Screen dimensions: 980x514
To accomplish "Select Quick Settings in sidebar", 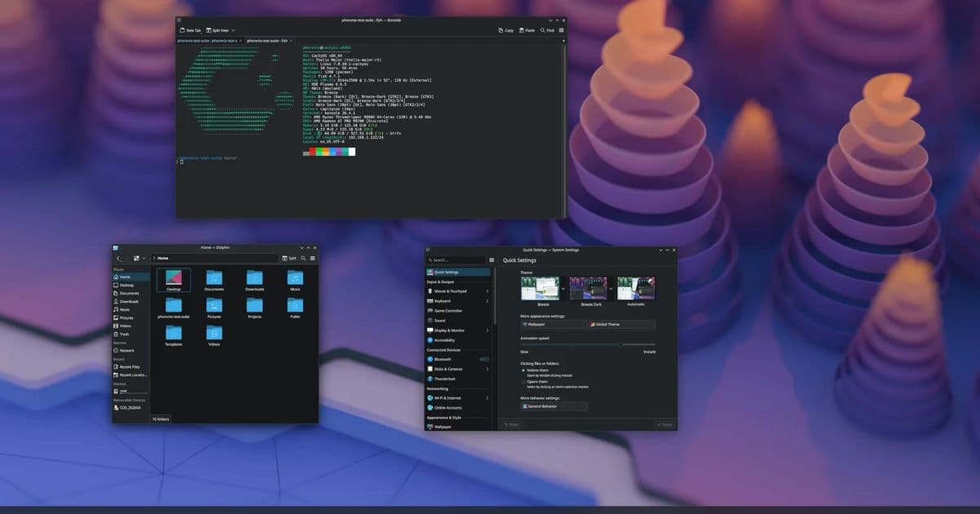I will 458,272.
